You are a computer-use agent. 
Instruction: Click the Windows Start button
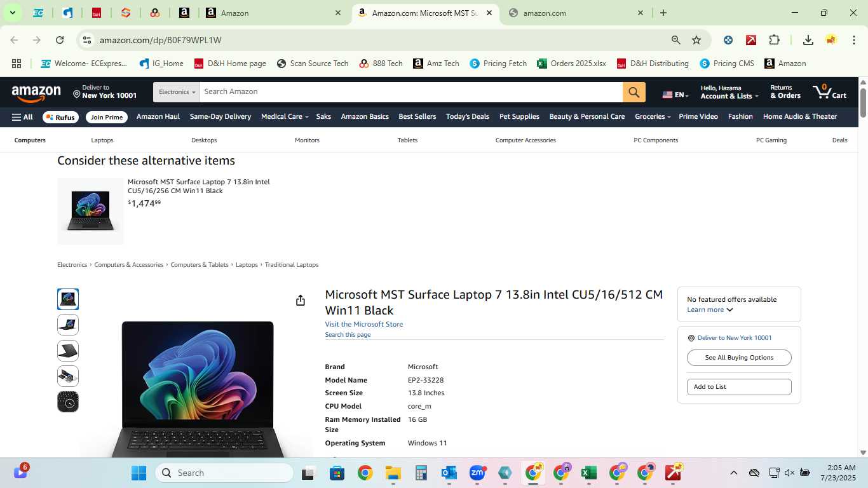pos(139,473)
